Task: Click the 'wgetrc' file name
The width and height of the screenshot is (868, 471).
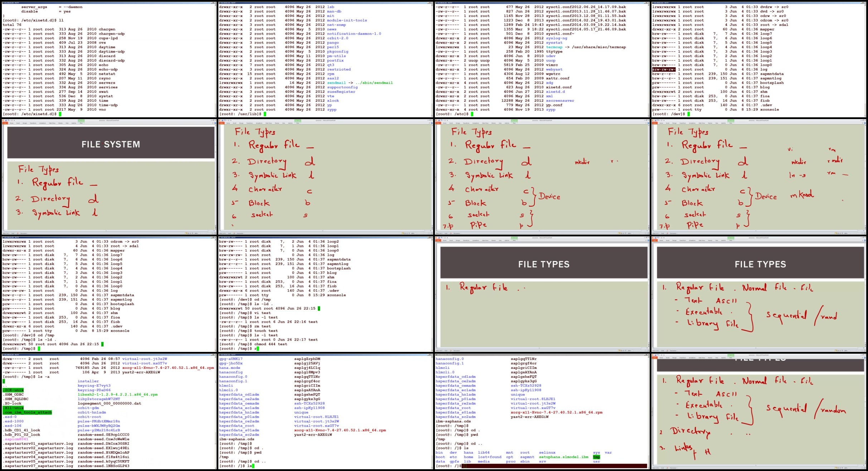Action: coord(553,74)
